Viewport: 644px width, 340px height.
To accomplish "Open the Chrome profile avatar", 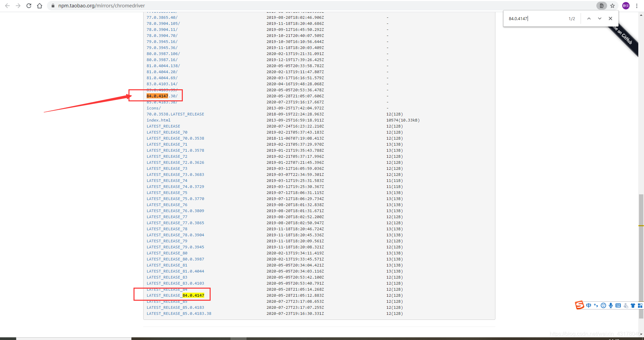I will click(626, 6).
